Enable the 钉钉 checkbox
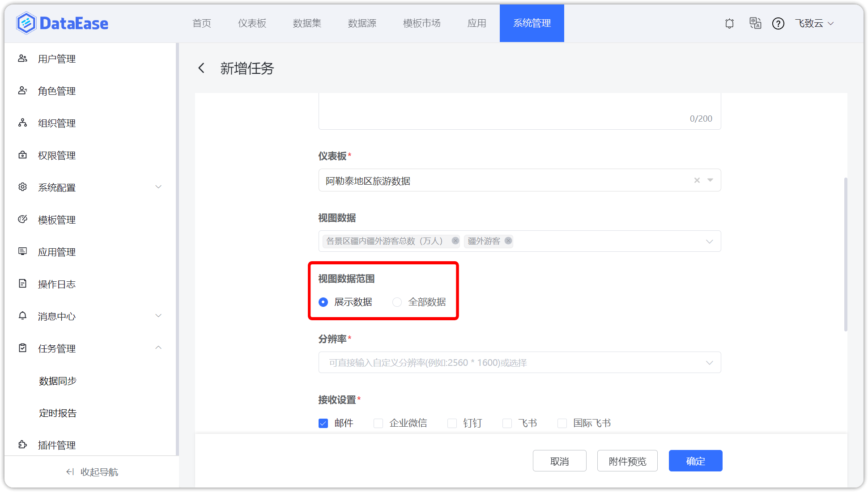 452,423
